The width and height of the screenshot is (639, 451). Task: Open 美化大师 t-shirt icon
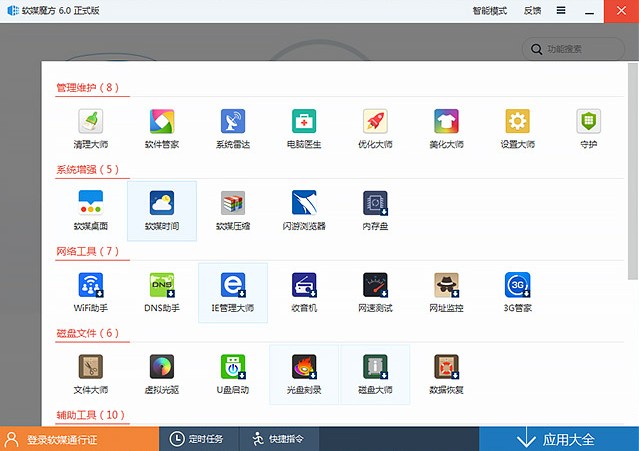pyautogui.click(x=446, y=128)
